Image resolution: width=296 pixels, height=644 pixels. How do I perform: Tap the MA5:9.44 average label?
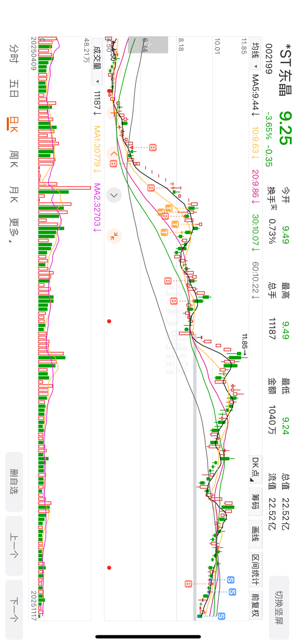click(x=256, y=95)
